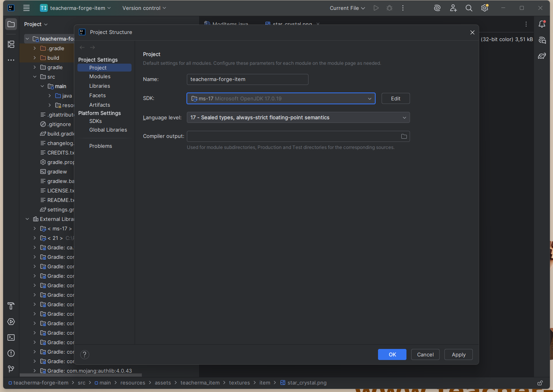Image resolution: width=553 pixels, height=392 pixels.
Task: Open the Terminal tool window
Action: [11, 337]
